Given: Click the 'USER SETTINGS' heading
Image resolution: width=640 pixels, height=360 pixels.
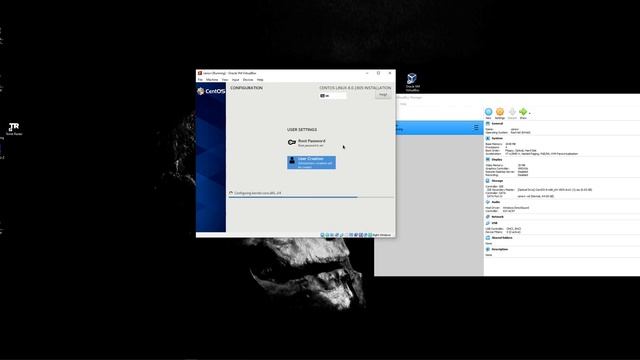Looking at the screenshot, I should pos(302,130).
